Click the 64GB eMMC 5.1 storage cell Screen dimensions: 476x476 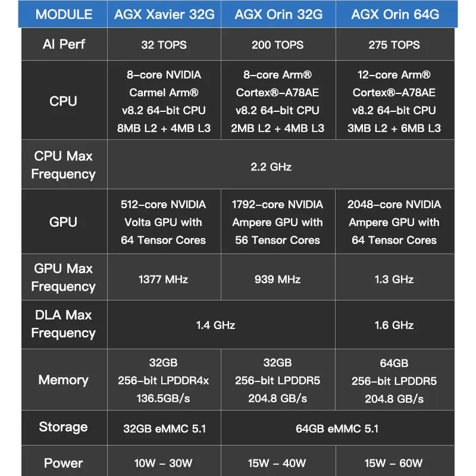tap(337, 428)
